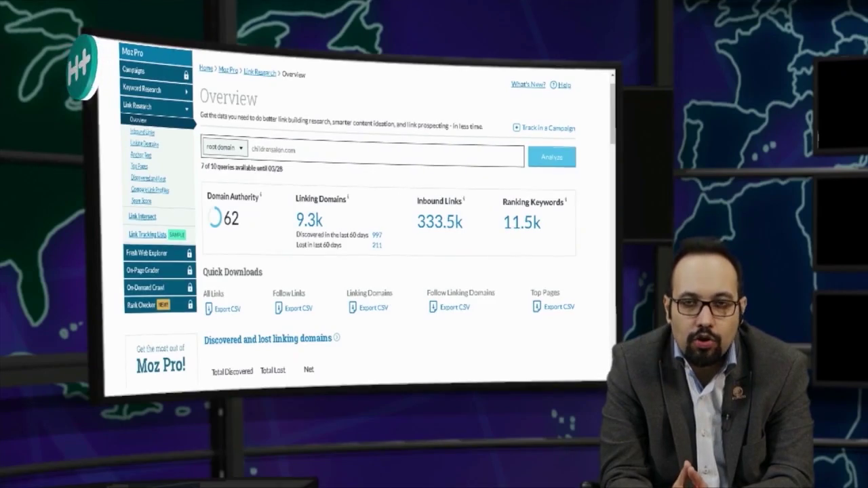Click the Moz Pro breadcrumb link
This screenshot has height=488, width=868.
229,70
